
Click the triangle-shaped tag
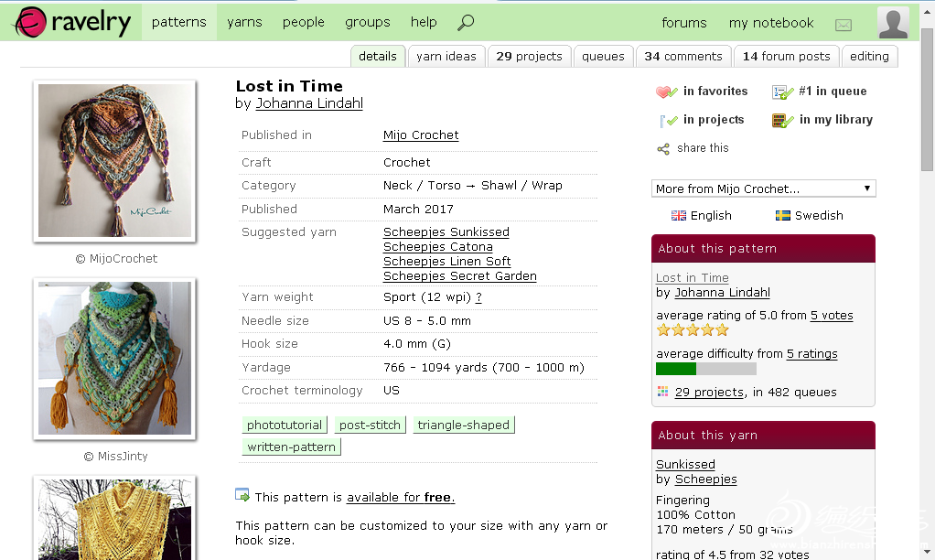tap(463, 425)
